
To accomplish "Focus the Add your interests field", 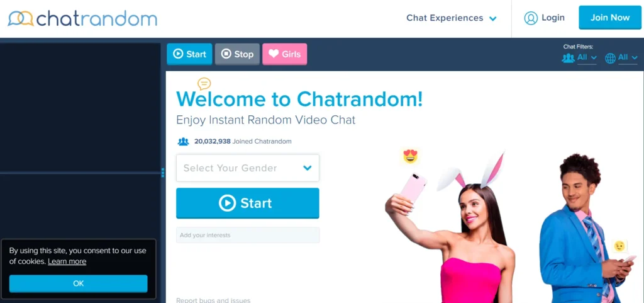I will [248, 235].
